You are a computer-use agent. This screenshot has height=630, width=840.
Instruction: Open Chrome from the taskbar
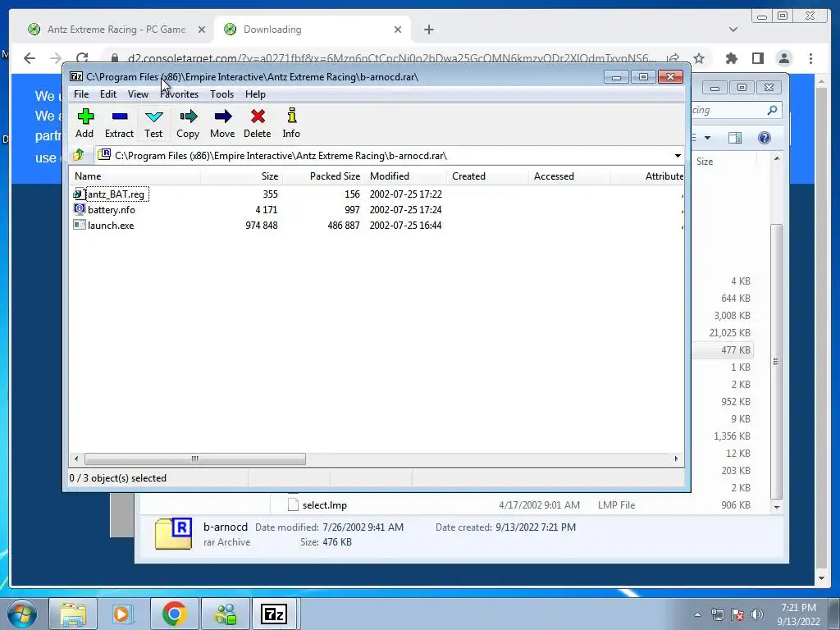[x=174, y=614]
